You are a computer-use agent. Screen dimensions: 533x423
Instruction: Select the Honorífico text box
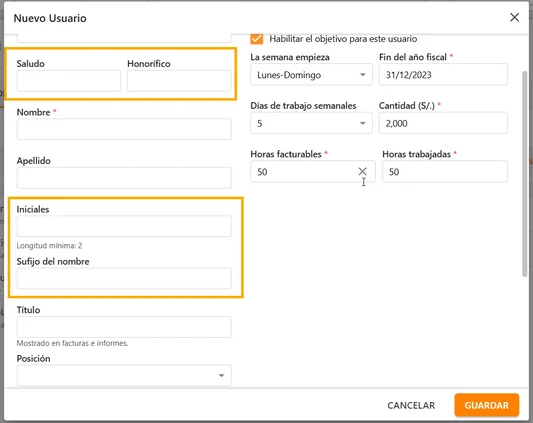[179, 81]
